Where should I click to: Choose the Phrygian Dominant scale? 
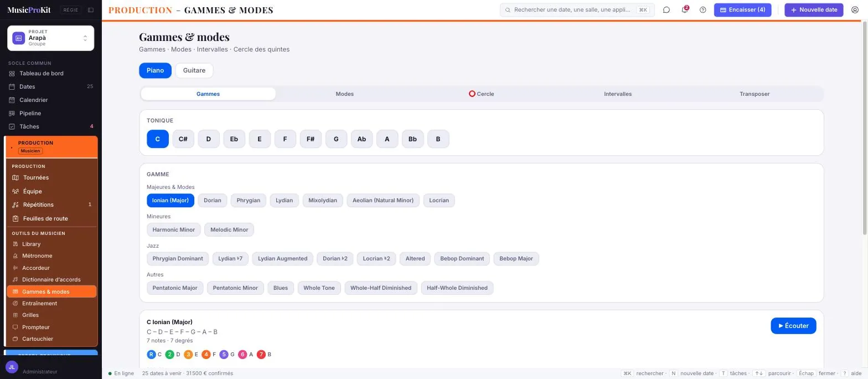[178, 259]
